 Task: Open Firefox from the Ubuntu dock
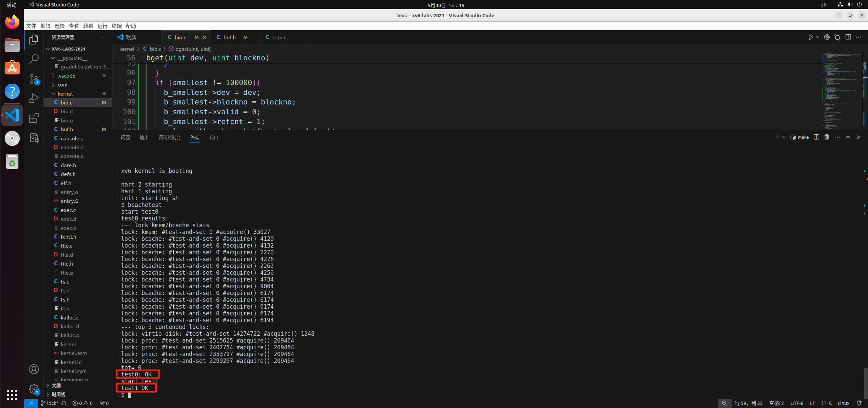click(x=12, y=22)
